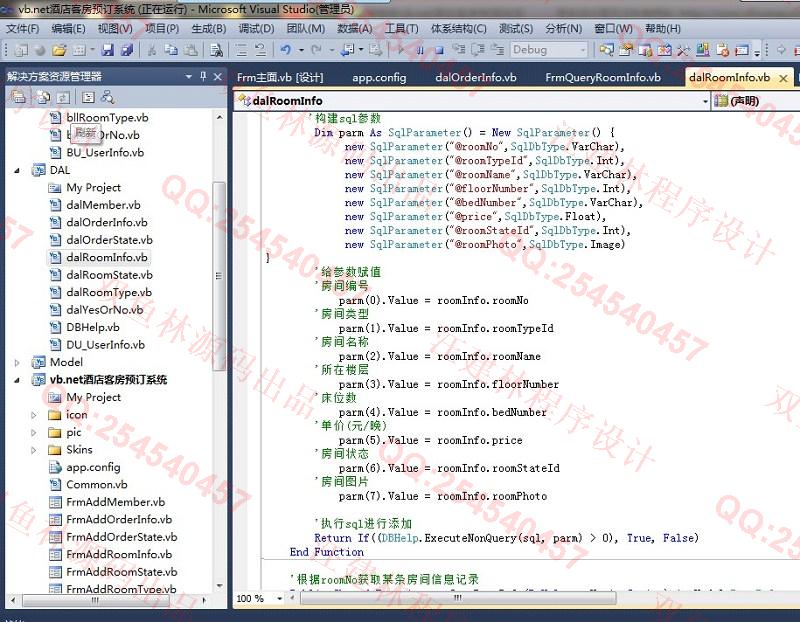Open the 生成(B) menu
The width and height of the screenshot is (800, 622).
[x=209, y=29]
